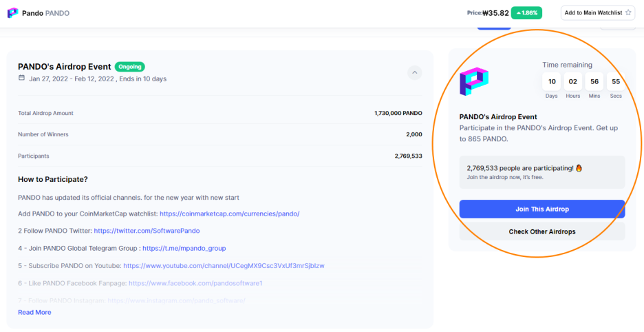This screenshot has height=332, width=644.
Task: Click the 'Total Airdrop Amount' label
Action: [45, 113]
